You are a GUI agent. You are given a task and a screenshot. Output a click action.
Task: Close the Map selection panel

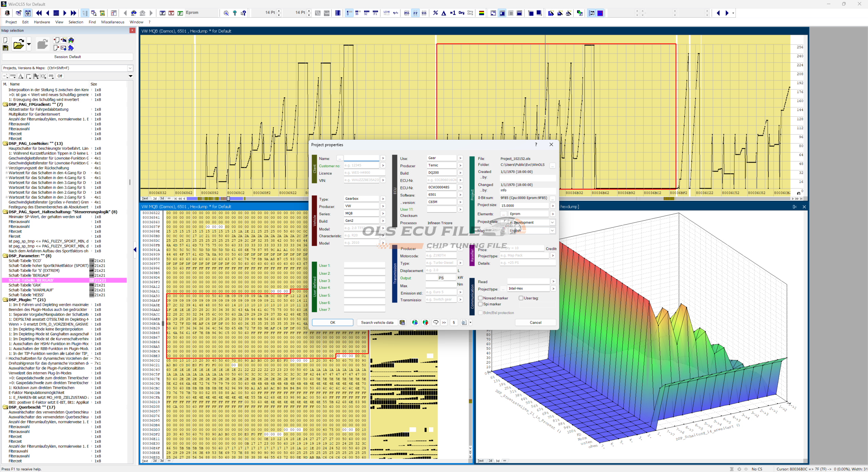click(132, 31)
